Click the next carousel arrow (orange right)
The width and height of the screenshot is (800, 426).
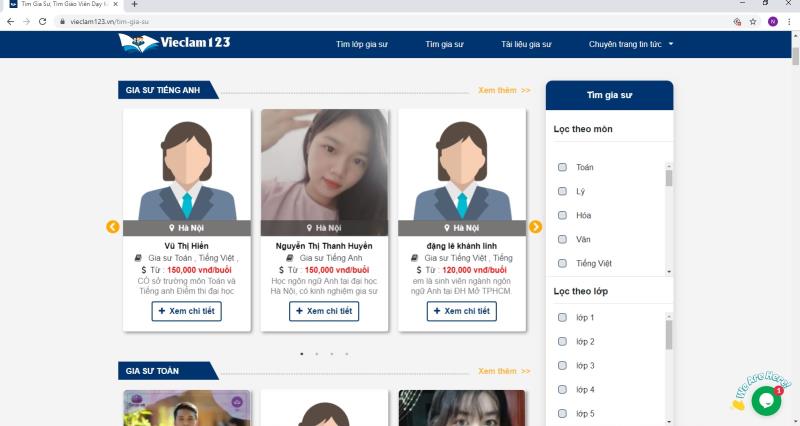point(535,227)
